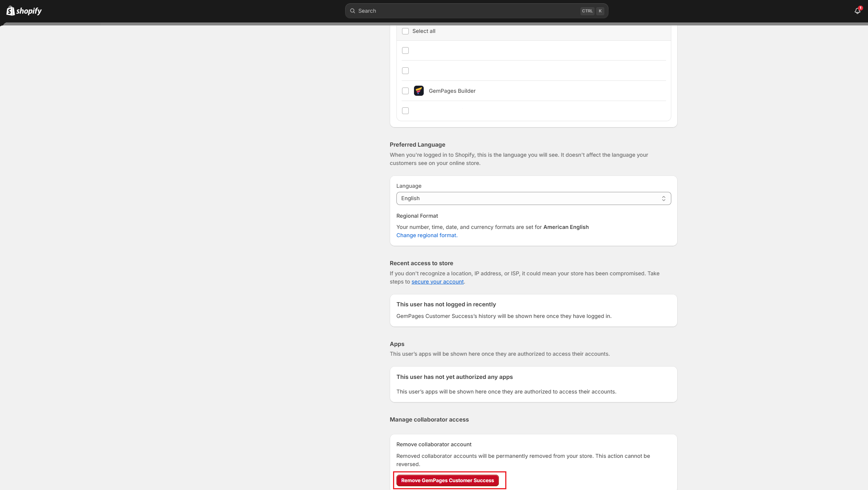This screenshot has width=868, height=490.
Task: Click the search magnifier icon
Action: [352, 11]
